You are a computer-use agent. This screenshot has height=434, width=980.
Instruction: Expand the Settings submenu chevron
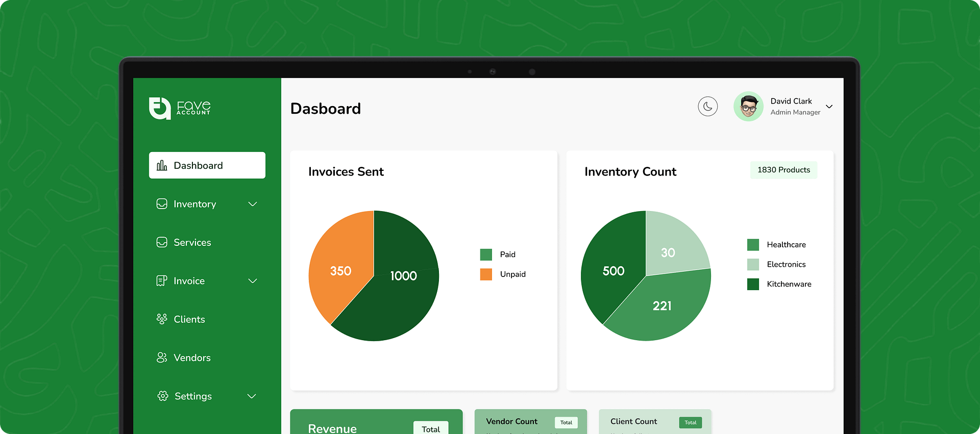(252, 396)
